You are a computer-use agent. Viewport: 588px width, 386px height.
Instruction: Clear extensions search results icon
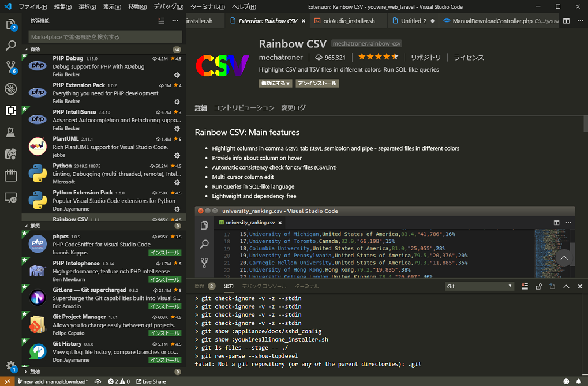(x=161, y=21)
